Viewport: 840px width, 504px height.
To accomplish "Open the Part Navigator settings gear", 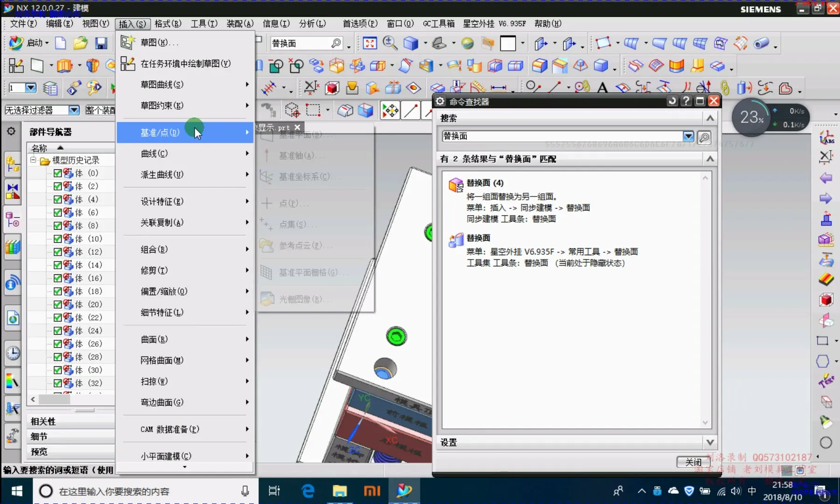I will (11, 132).
